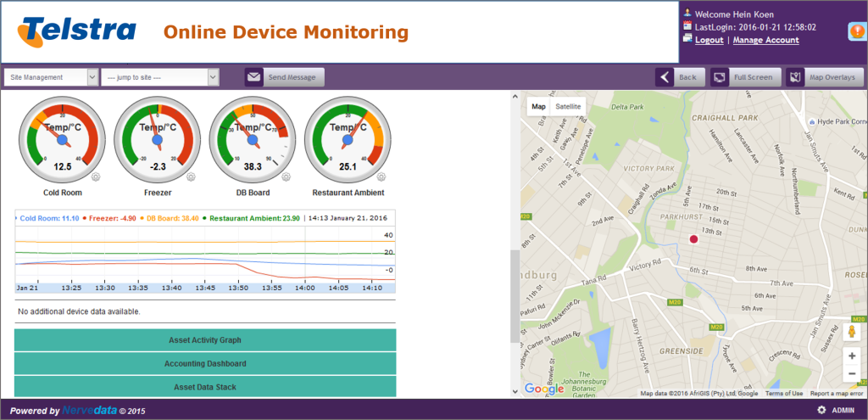Open DB Board gauge settings gear

[x=287, y=177]
